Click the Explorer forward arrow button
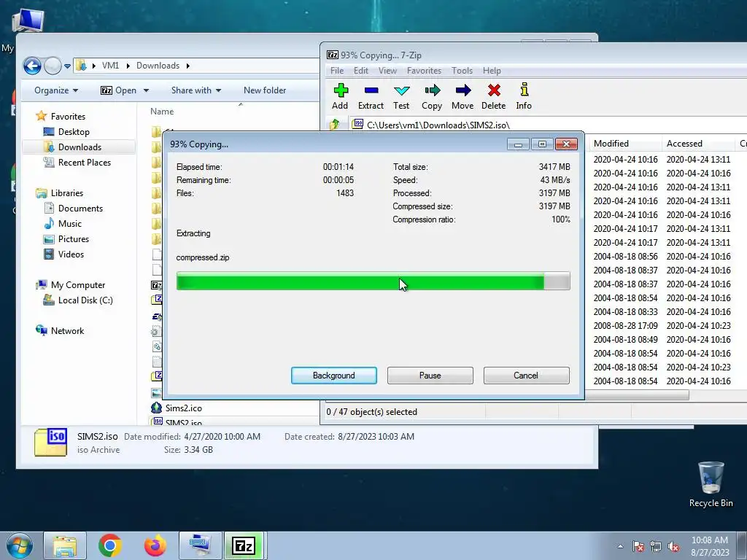 pos(53,66)
